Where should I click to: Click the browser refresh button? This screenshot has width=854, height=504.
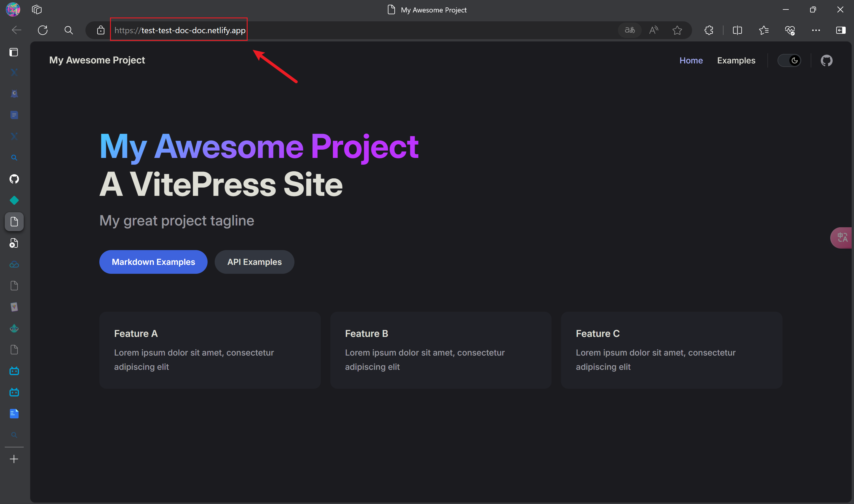click(43, 30)
